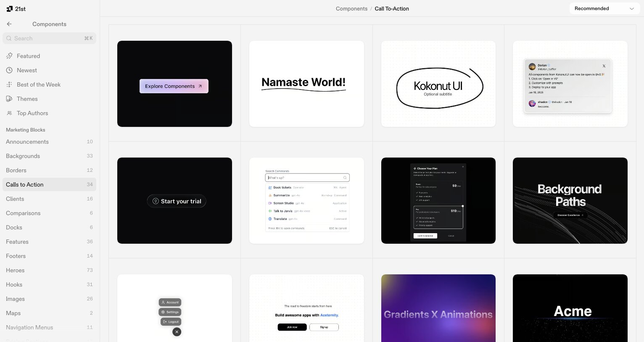Click the Components breadcrumb link
This screenshot has width=644, height=342.
pos(351,8)
